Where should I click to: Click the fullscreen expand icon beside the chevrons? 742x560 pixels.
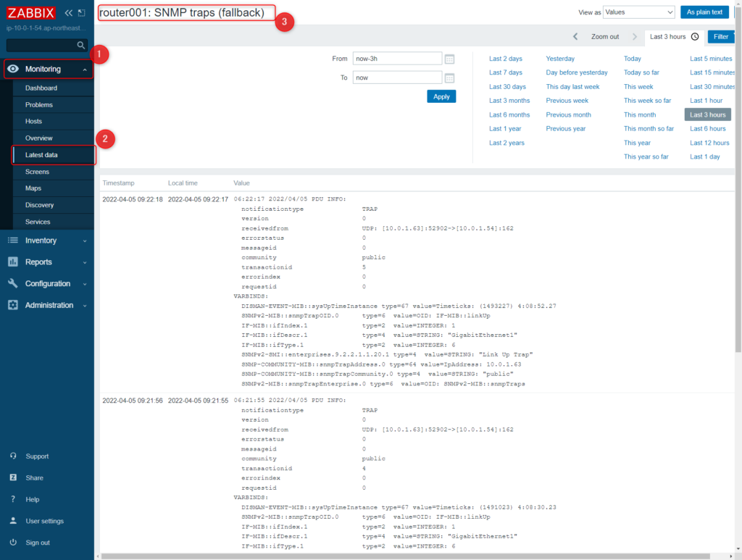click(80, 12)
